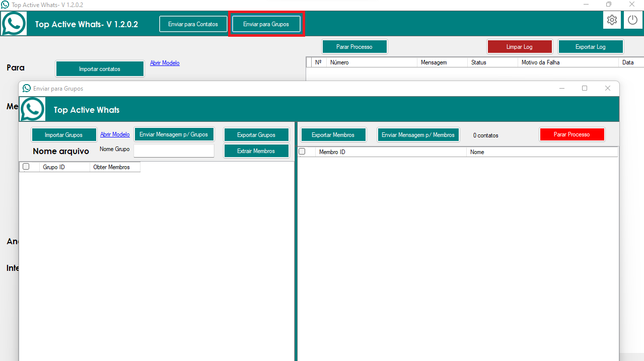Open Enviar para Contatos tab

[193, 24]
